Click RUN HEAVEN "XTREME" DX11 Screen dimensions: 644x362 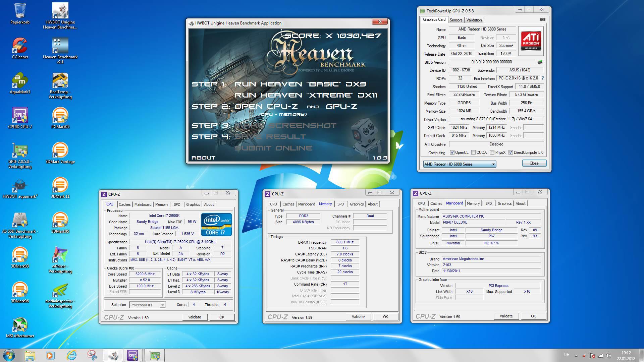(306, 95)
